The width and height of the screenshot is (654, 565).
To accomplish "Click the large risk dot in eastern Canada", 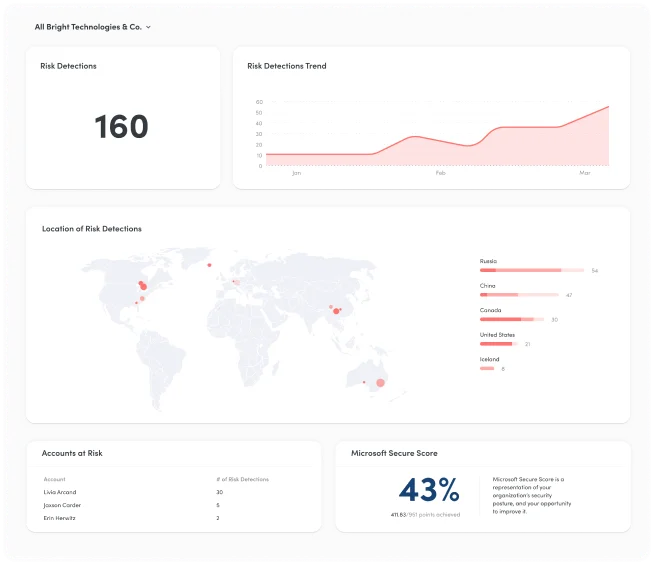I will point(143,287).
